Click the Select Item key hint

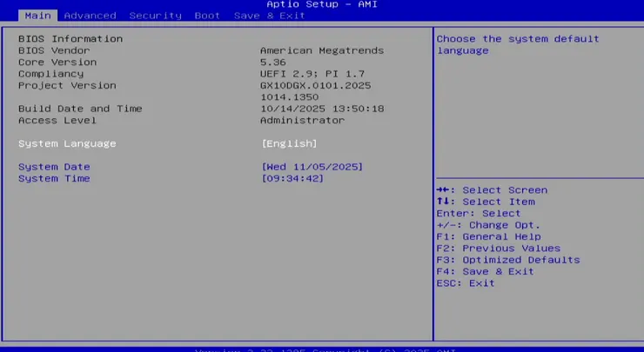[486, 202]
